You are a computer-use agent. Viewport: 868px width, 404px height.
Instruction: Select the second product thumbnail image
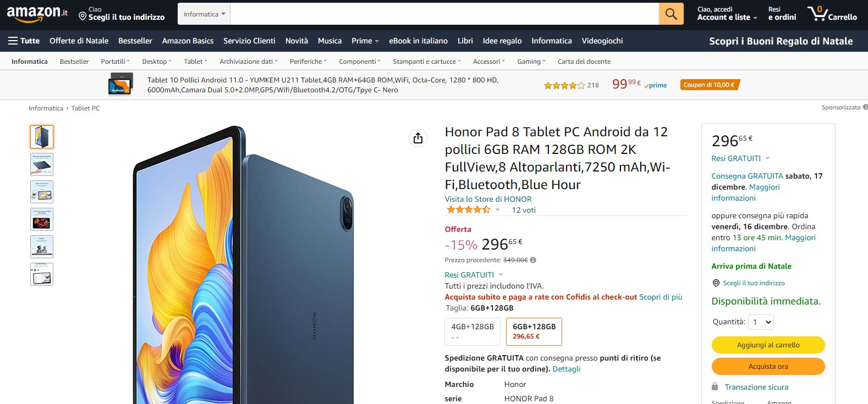(x=42, y=164)
